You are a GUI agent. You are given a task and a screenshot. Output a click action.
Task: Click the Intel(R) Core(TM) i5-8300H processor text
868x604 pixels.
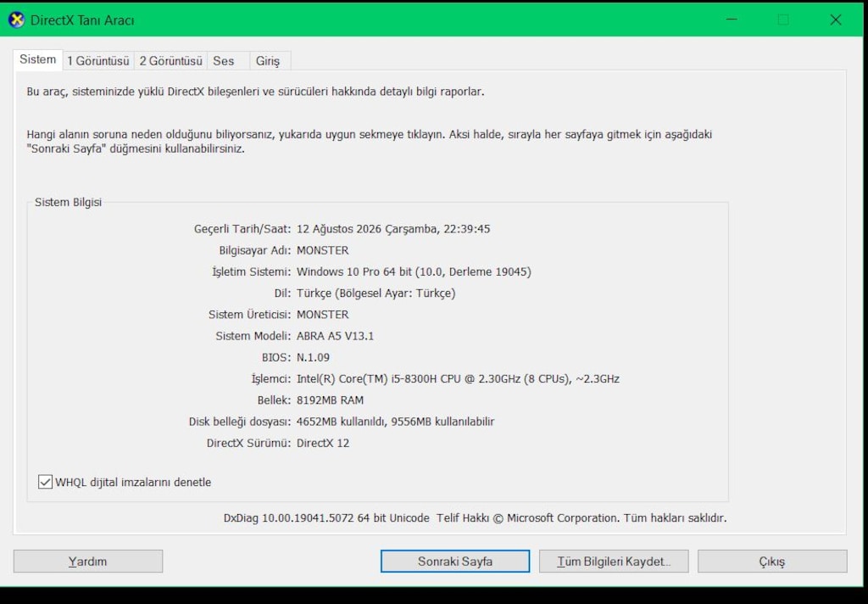pos(458,379)
